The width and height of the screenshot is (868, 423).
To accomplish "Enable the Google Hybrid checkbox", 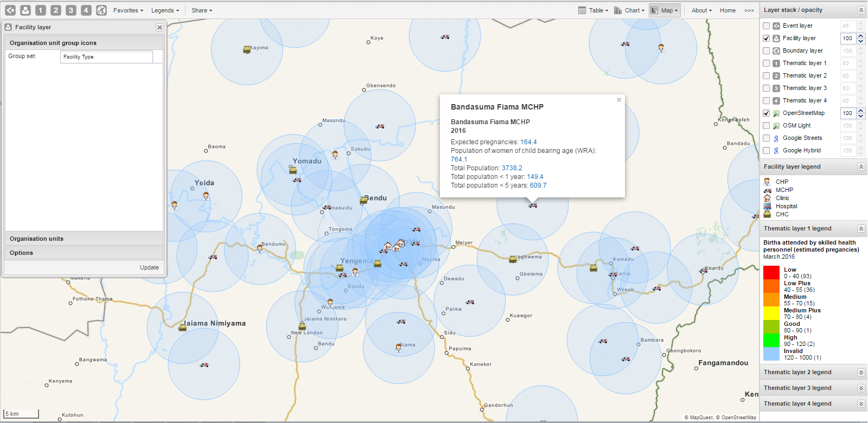I will 766,151.
